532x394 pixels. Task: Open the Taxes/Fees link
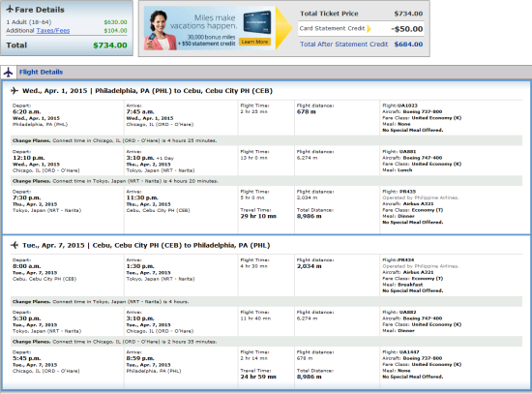point(53,31)
